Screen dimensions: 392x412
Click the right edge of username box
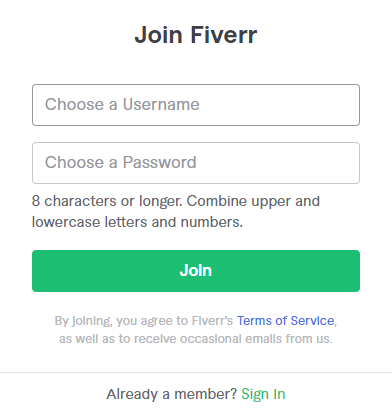coord(356,105)
